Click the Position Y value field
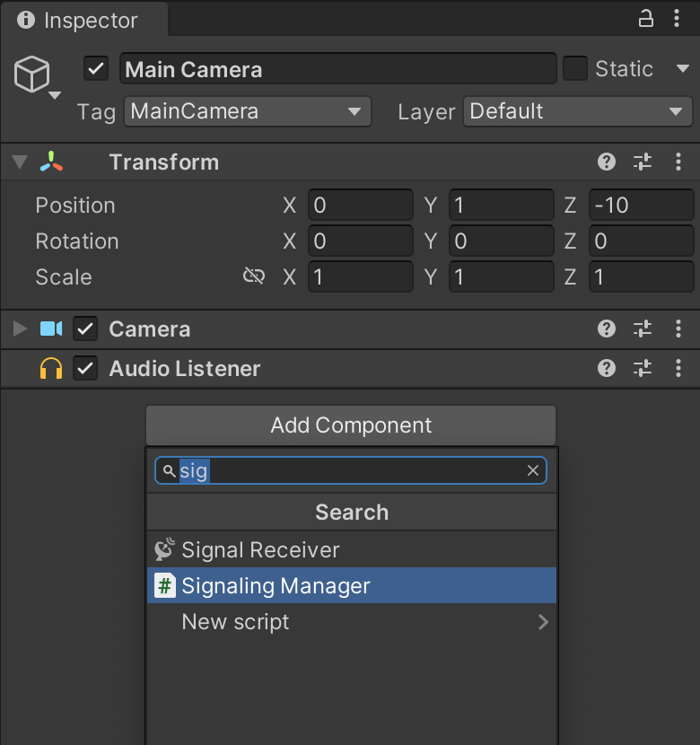Screen dimensions: 700x745 point(502,206)
